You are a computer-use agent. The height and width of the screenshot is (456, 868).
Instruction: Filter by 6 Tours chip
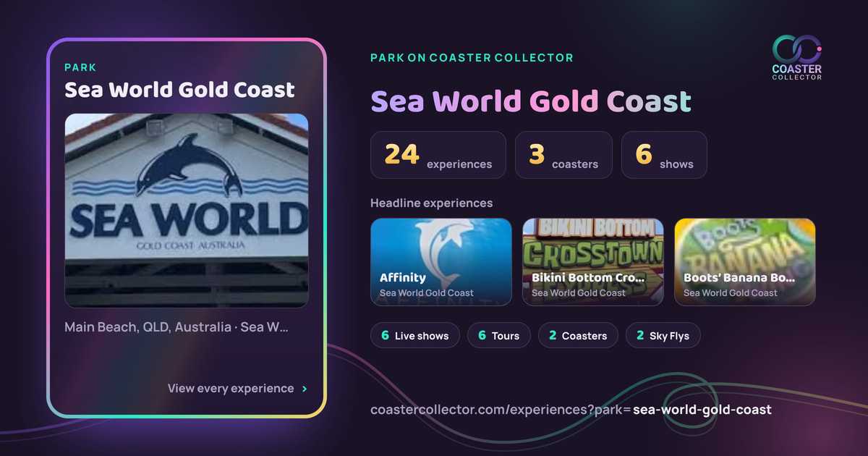[x=499, y=335]
